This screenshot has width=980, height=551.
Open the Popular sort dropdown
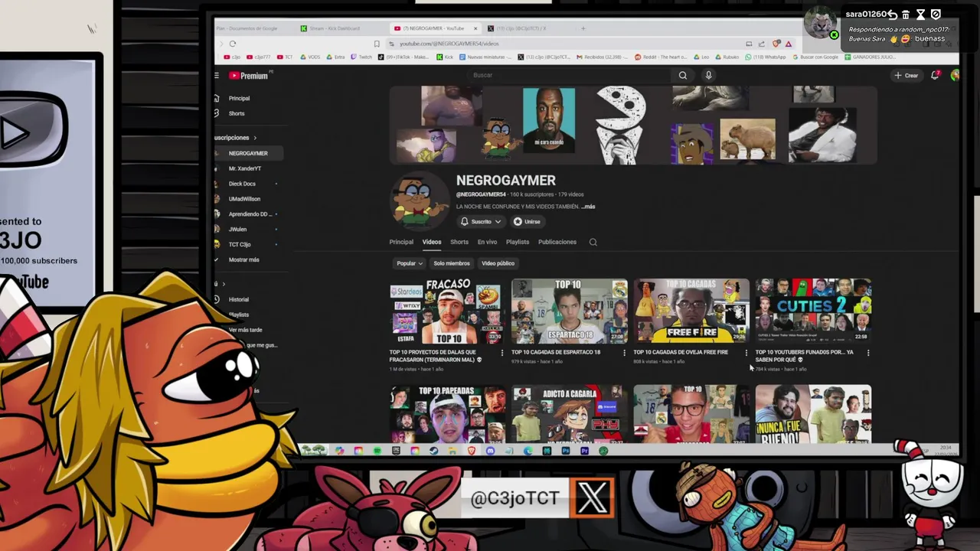tap(409, 263)
